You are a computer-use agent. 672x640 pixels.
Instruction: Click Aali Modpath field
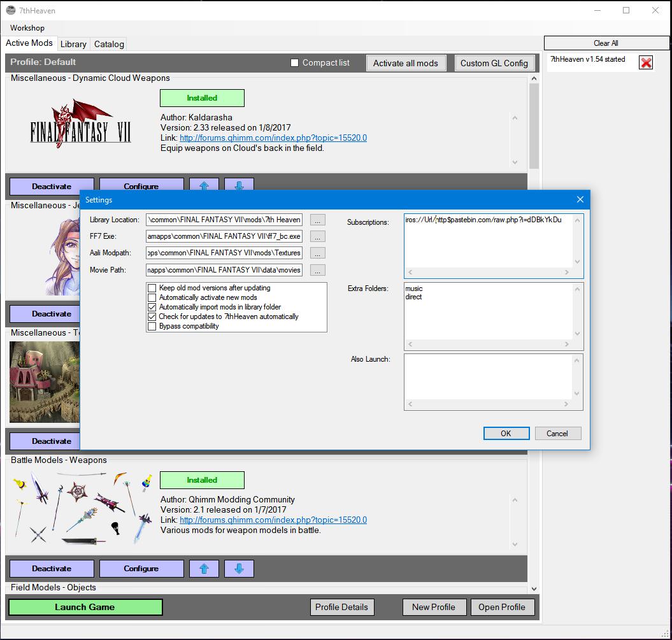[x=224, y=253]
